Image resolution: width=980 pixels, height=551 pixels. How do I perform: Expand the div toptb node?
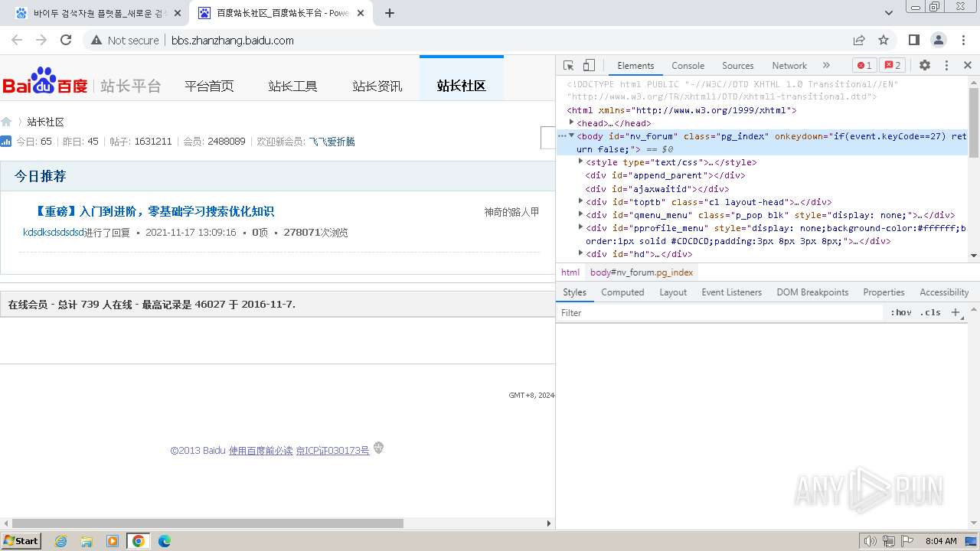click(x=581, y=201)
